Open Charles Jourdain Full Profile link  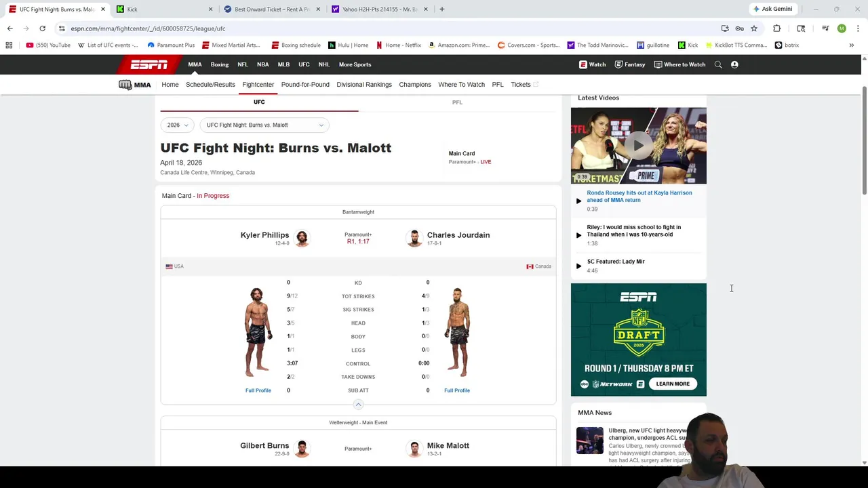click(x=457, y=390)
